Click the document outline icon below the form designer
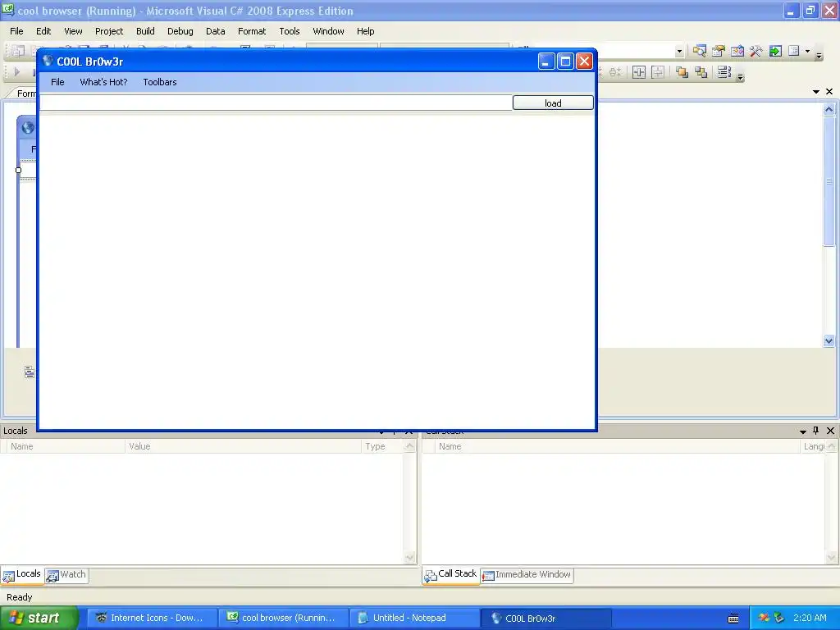Viewport: 840px width, 630px height. pyautogui.click(x=30, y=372)
